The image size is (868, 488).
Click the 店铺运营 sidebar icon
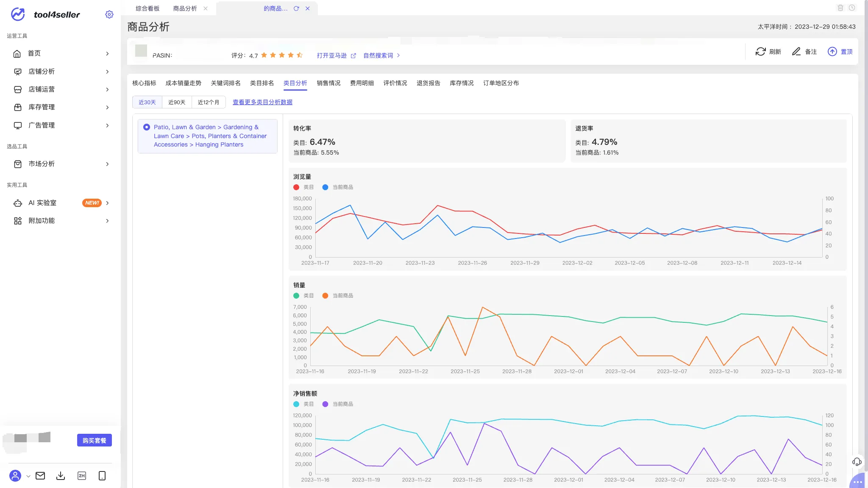17,89
